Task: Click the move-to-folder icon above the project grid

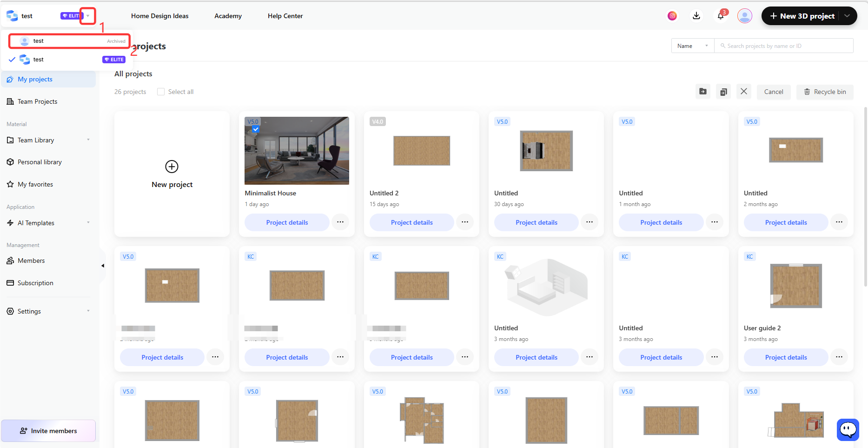Action: (703, 92)
